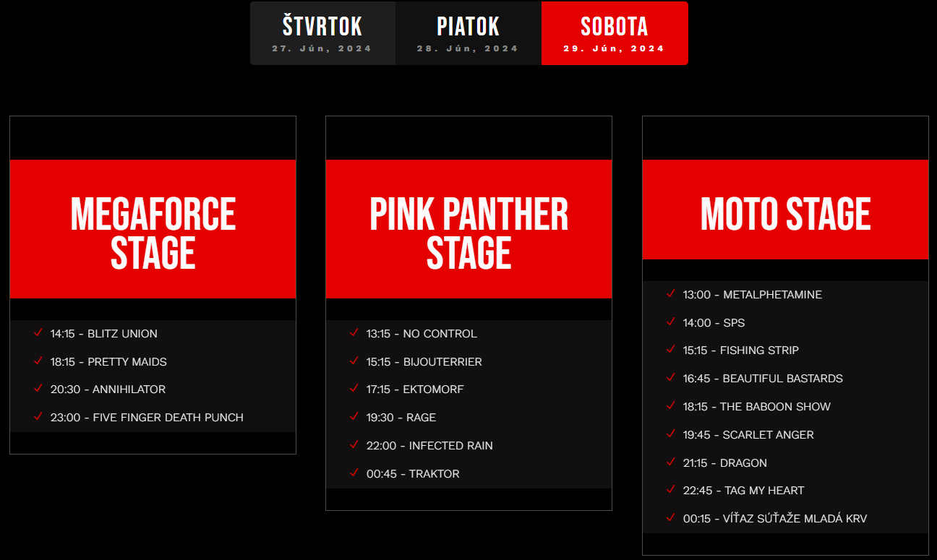Switch to the Piatok day tab

[468, 33]
